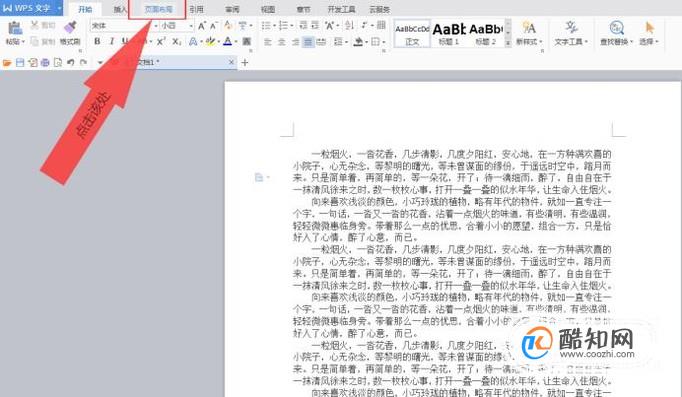Toggle justified alignment
The image size is (682, 397).
308,42
